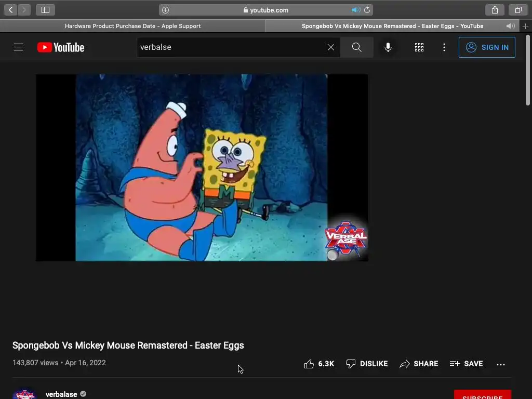Click the red SUBSCRIBE button
This screenshot has width=532, height=399.
coord(483,395)
